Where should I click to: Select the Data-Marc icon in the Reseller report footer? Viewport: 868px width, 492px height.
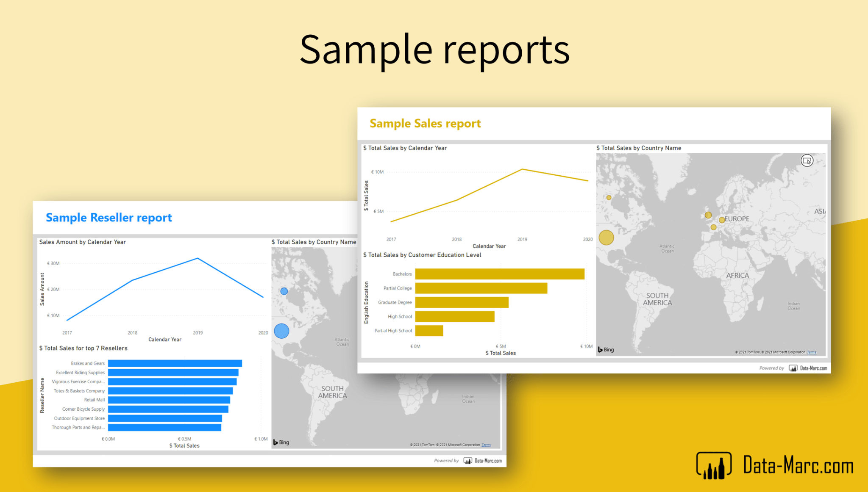tap(467, 461)
